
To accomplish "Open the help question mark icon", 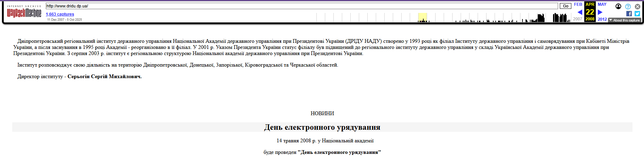I will (x=628, y=6).
